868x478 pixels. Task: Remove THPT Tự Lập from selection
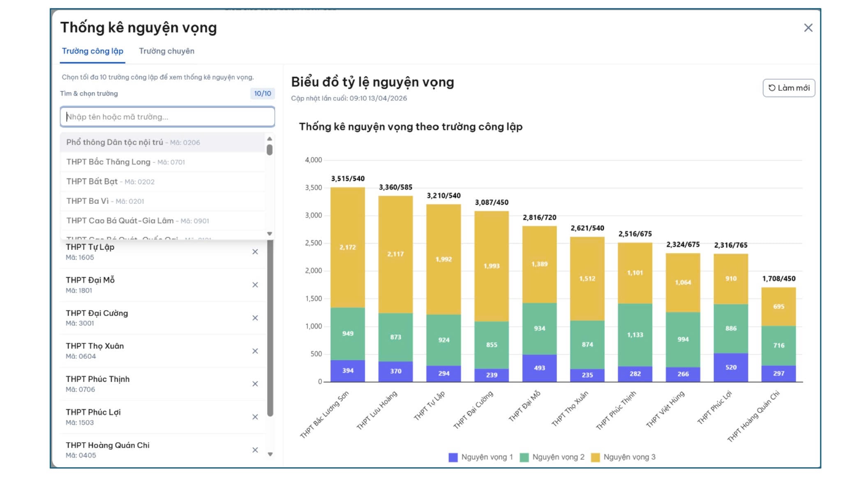[x=255, y=252]
